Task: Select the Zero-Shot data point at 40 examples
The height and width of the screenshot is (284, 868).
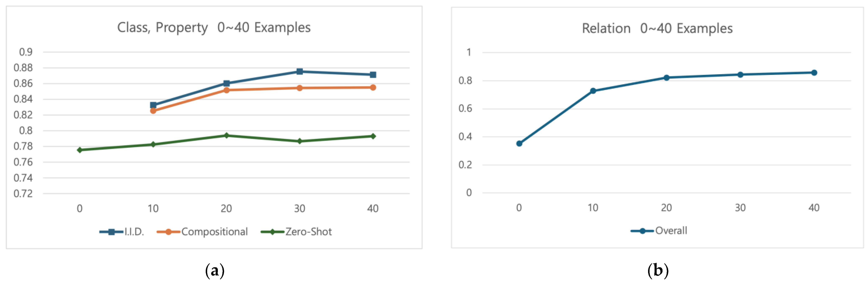Action: (x=373, y=136)
